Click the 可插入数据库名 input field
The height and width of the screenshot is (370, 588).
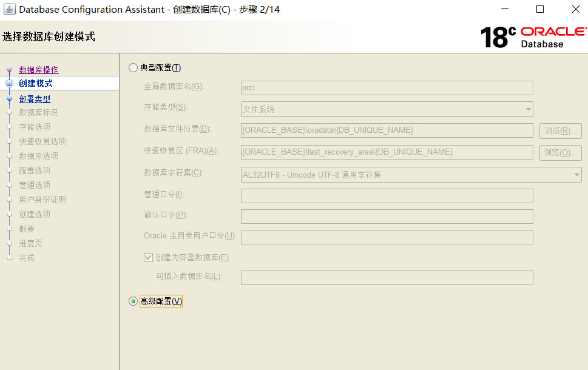(x=387, y=278)
